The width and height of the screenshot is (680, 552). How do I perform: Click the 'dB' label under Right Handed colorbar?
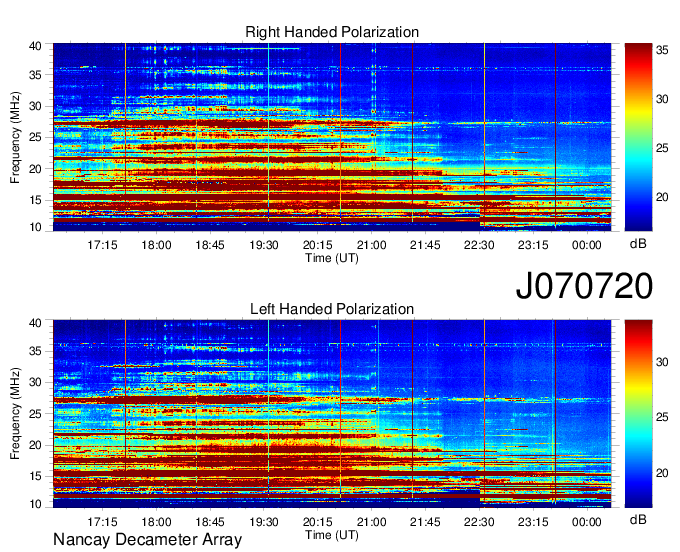pyautogui.click(x=638, y=244)
